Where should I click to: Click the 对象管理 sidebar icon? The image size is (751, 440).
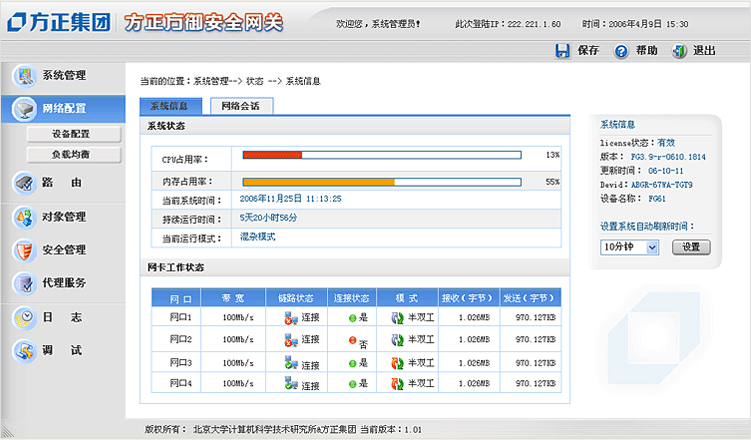[24, 217]
